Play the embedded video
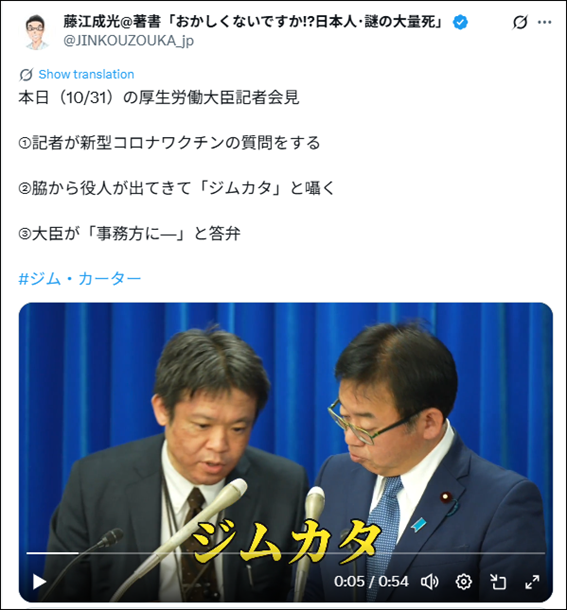 point(39,582)
